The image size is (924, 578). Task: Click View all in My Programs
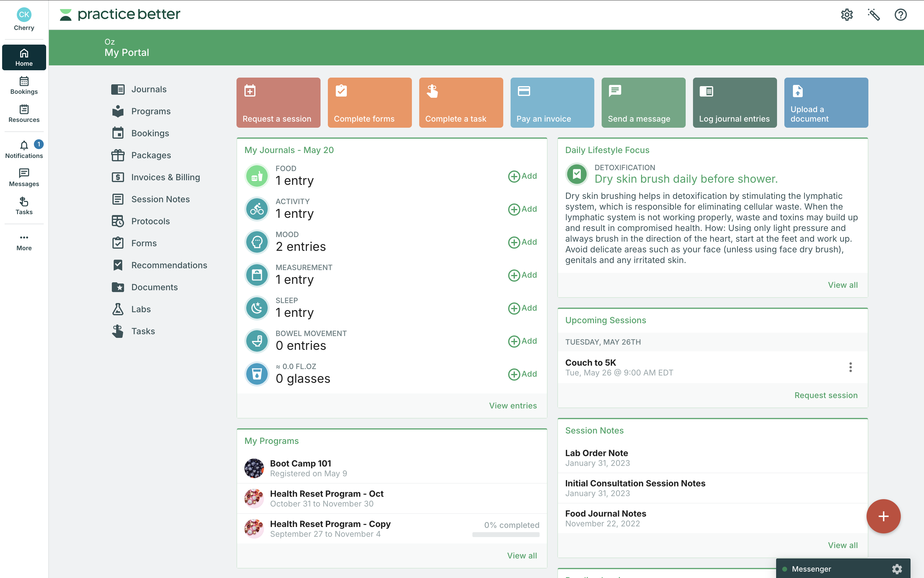pyautogui.click(x=522, y=555)
